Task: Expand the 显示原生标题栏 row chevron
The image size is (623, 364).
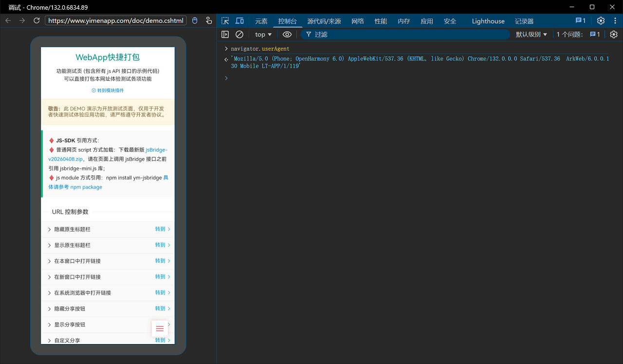Action: [x=50, y=245]
